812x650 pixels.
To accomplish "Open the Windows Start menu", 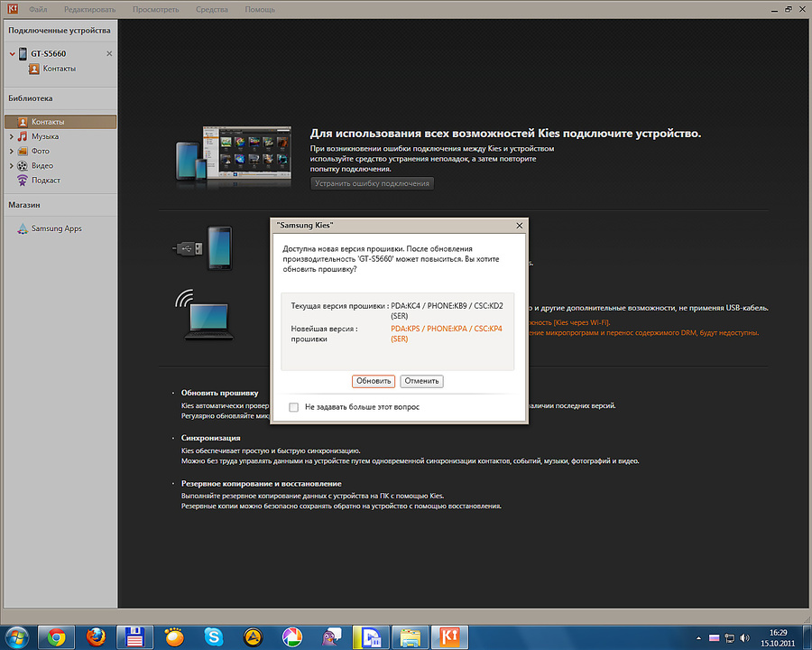I will tap(16, 637).
